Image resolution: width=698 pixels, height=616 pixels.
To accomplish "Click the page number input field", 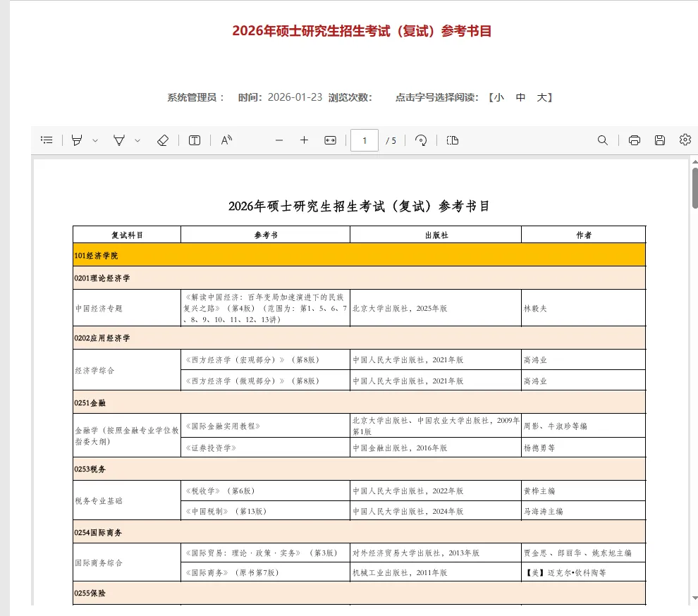I will [365, 141].
